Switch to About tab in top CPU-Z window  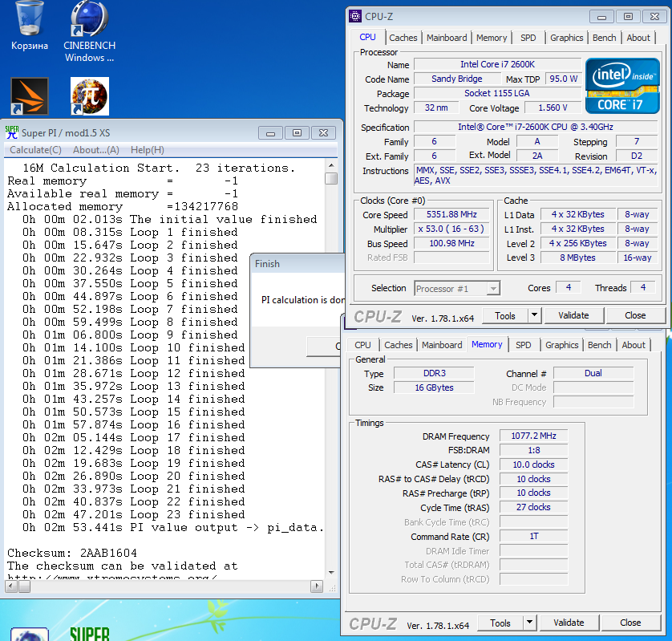[x=638, y=38]
